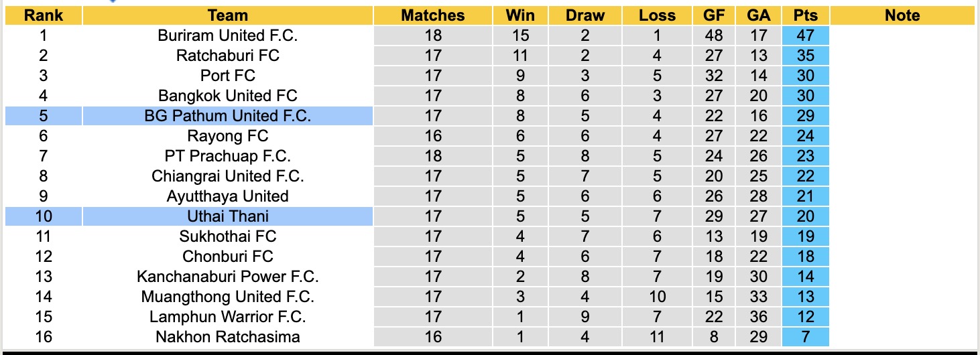Open the Nakhon Ratchasima team entry
This screenshot has width=980, height=355.
click(227, 337)
